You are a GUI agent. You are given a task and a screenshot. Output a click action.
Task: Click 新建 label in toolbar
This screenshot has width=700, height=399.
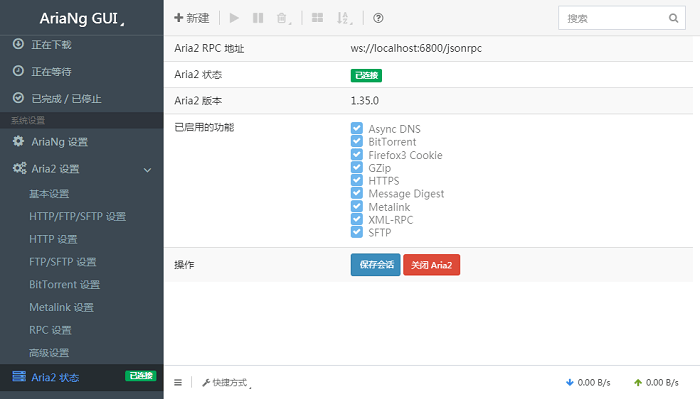pyautogui.click(x=198, y=18)
